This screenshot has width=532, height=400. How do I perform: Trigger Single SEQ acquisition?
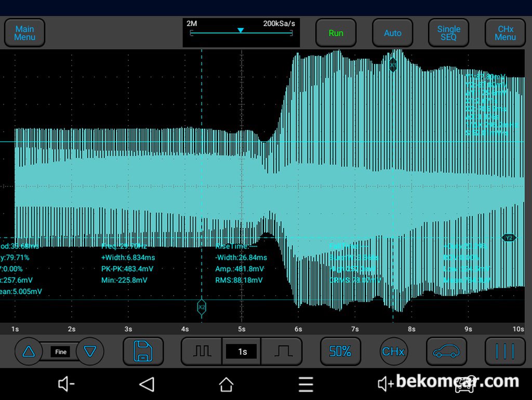(x=448, y=33)
